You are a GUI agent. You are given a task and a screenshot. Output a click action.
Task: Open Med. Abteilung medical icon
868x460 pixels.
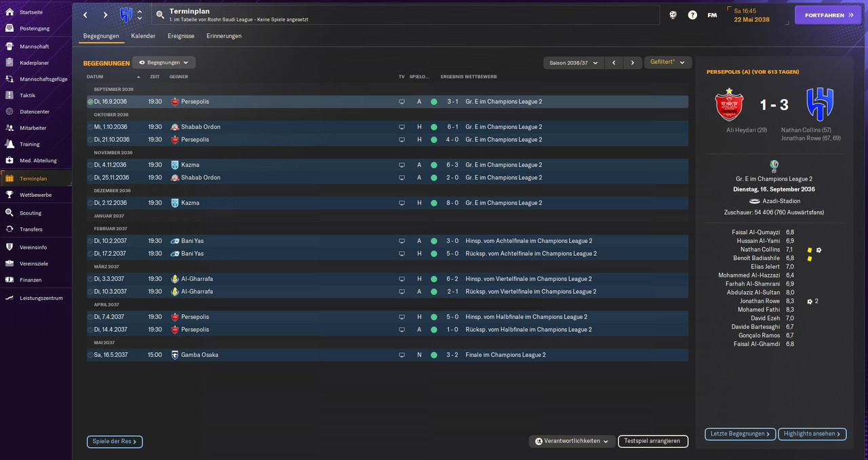click(x=9, y=160)
